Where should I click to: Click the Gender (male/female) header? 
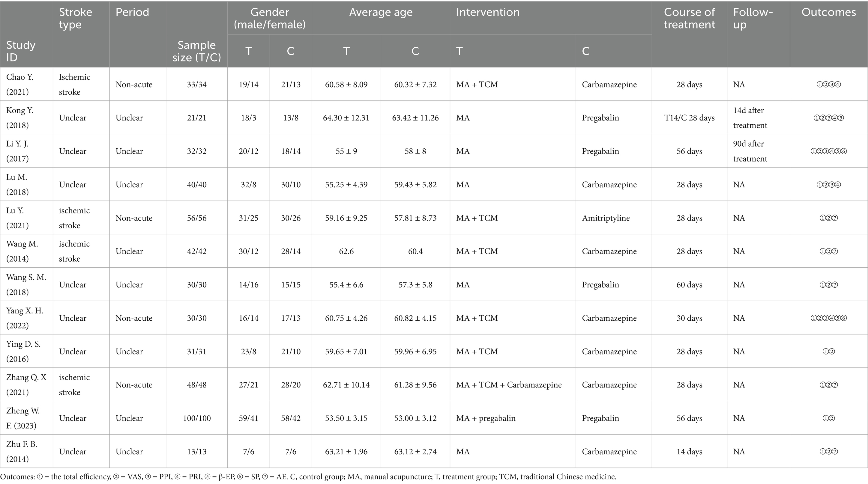pyautogui.click(x=270, y=18)
